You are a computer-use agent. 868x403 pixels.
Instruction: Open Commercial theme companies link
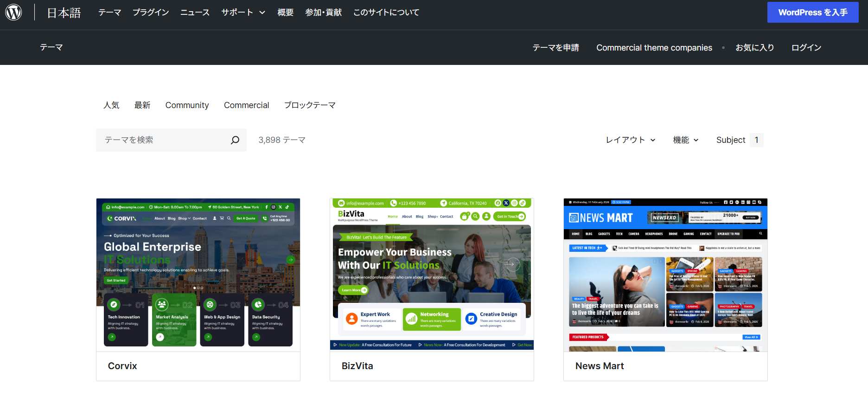click(x=654, y=48)
